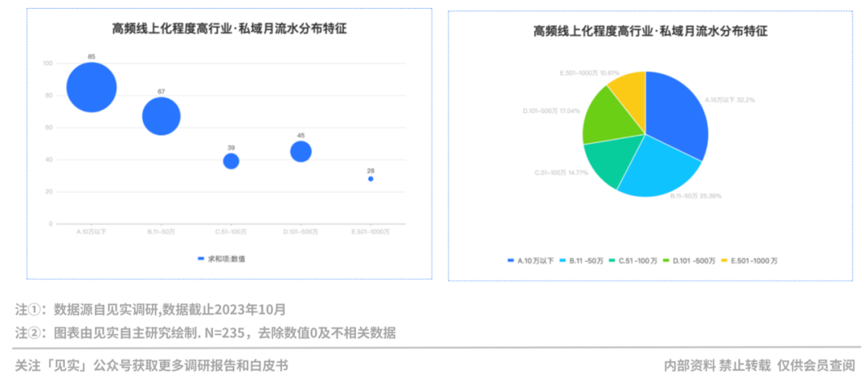
Task: Click the pie chart title text
Action: (x=650, y=31)
